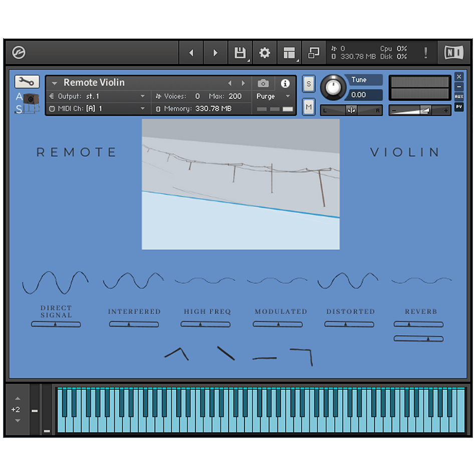
Task: Solo the Remote Violin with the S button
Action: [x=308, y=85]
